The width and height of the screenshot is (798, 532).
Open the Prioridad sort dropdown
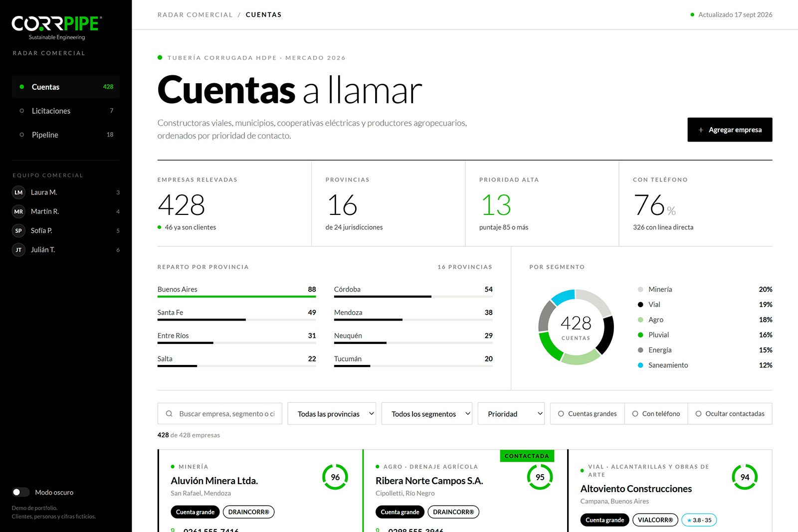[511, 414]
